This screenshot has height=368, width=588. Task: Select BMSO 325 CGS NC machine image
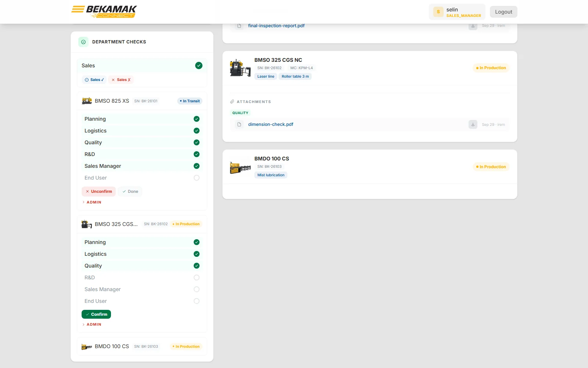(240, 68)
